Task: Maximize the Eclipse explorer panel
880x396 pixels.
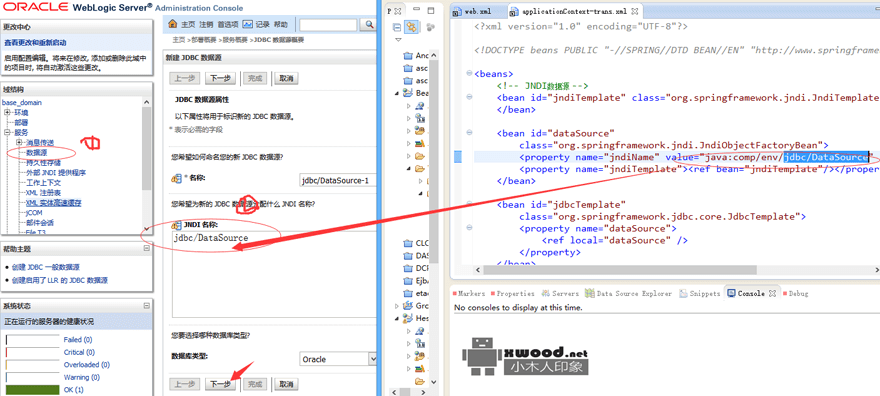Action: (430, 11)
